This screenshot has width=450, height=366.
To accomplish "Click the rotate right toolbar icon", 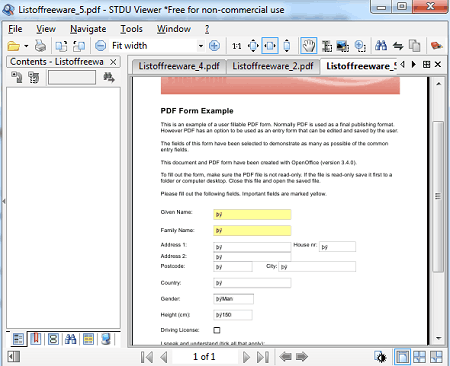I will click(79, 46).
